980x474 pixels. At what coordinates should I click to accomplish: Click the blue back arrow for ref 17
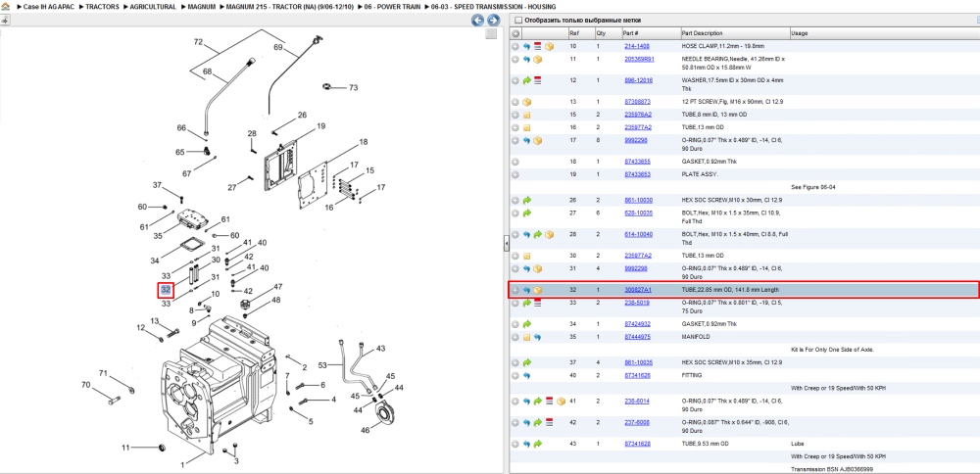tap(526, 140)
